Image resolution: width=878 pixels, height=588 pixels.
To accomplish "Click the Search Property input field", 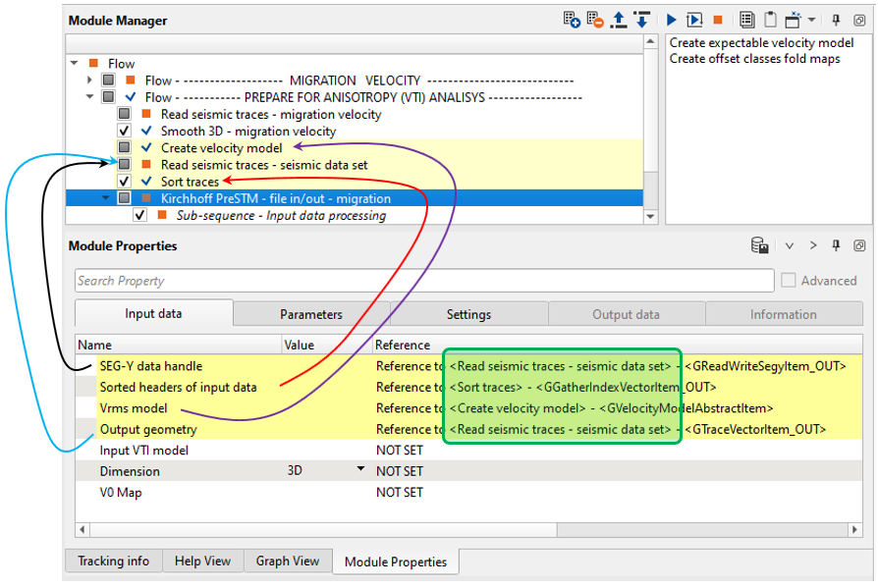I will pos(424,281).
